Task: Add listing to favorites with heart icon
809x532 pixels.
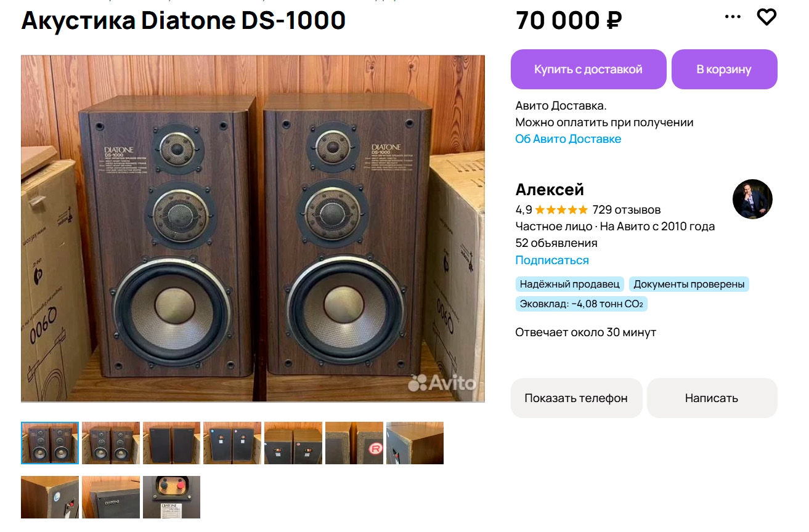Action: pos(766,17)
